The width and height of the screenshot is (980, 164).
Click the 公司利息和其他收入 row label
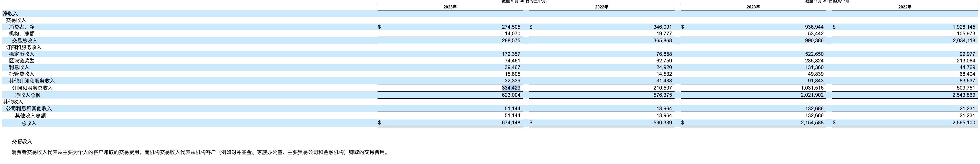(x=29, y=108)
